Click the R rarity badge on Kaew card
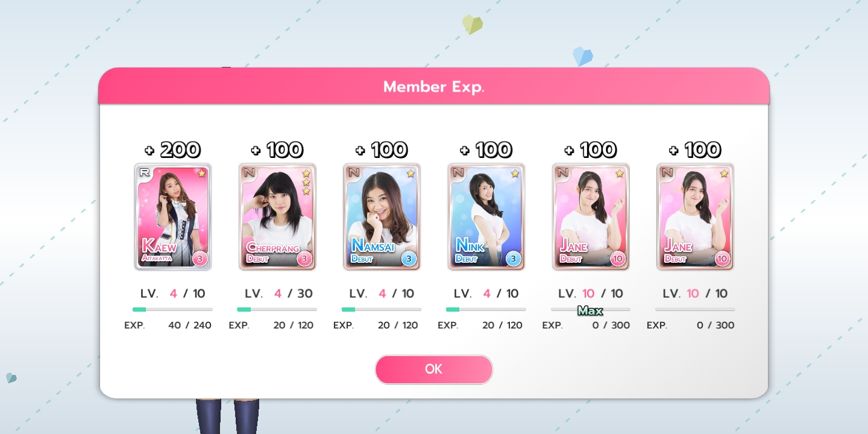Screen dimensions: 868x434 (x=145, y=172)
